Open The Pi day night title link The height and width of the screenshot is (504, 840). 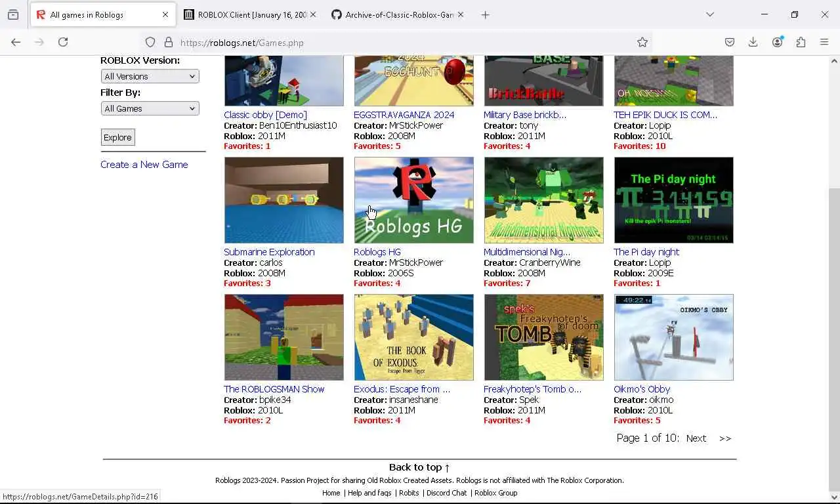click(646, 252)
